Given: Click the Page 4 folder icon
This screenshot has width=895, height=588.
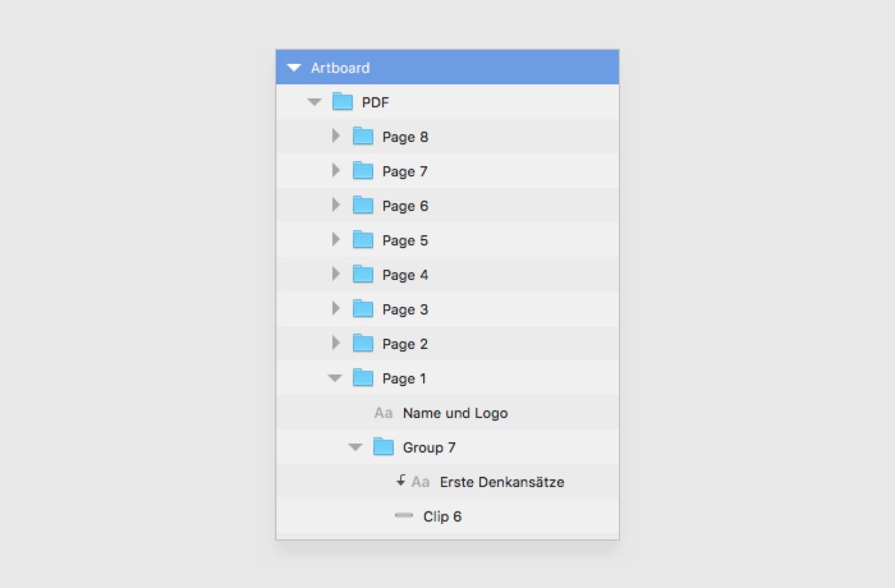Looking at the screenshot, I should (x=363, y=274).
